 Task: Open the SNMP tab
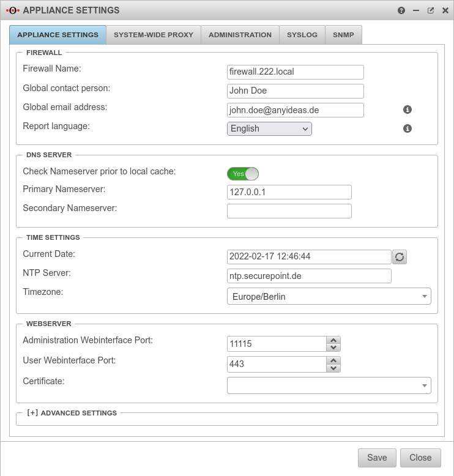click(343, 35)
